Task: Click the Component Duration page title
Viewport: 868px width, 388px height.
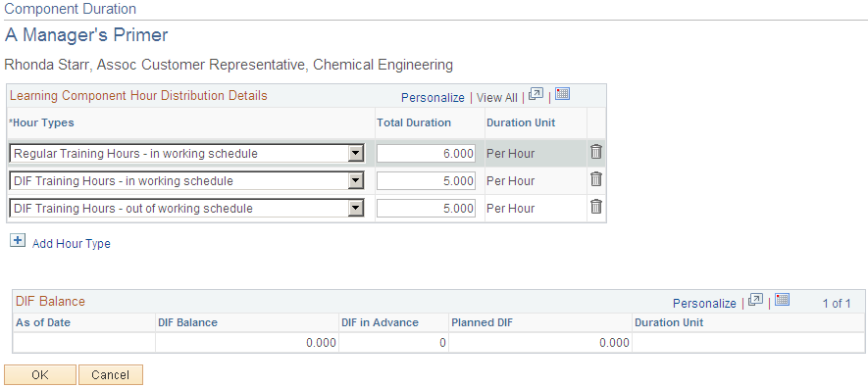Action: click(x=70, y=9)
